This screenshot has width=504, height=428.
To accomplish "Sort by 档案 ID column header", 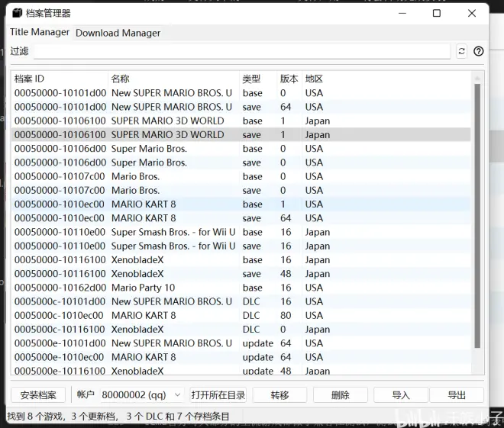I will (x=60, y=79).
